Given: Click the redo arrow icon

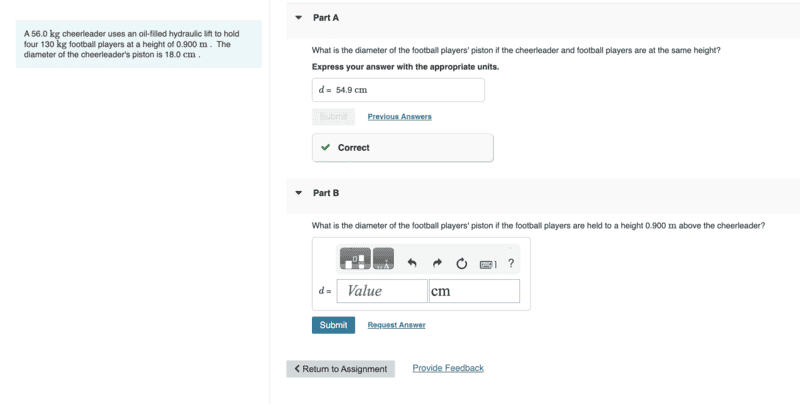Looking at the screenshot, I should (437, 263).
